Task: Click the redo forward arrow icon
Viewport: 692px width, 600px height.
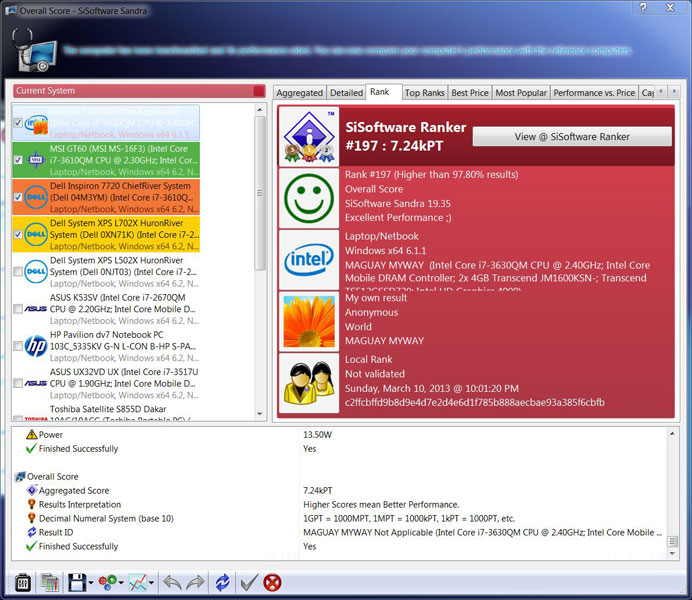Action: coord(196,581)
